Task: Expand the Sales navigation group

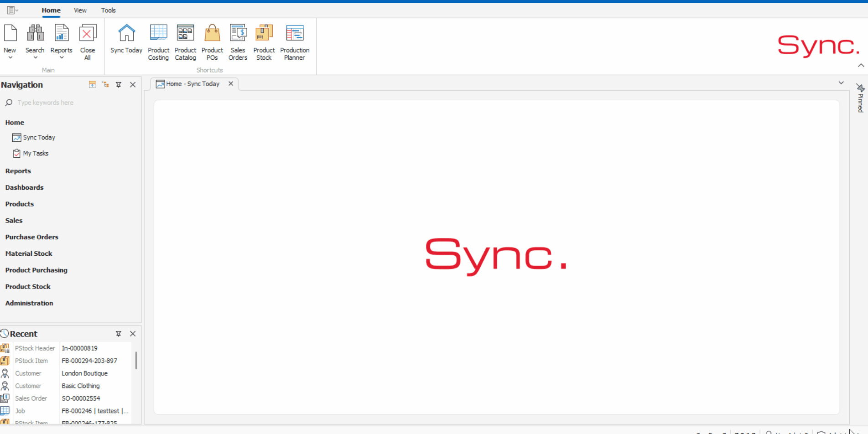Action: (x=14, y=220)
